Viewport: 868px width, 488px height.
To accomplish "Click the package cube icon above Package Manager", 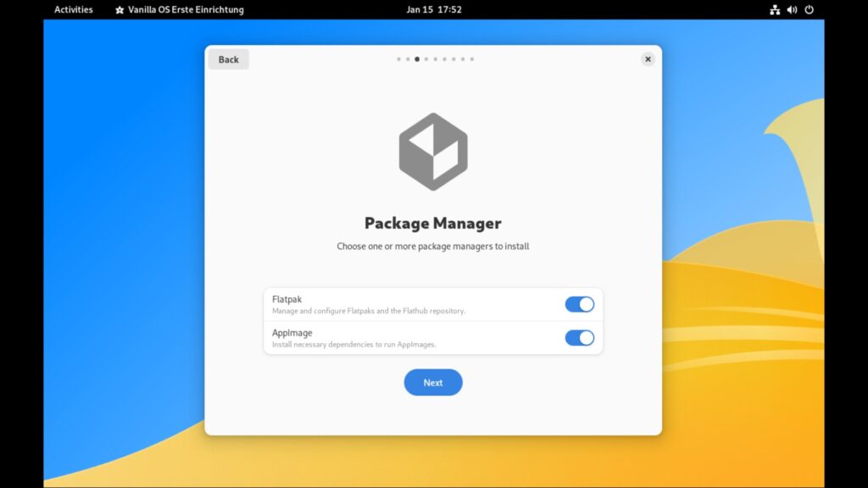I will [433, 152].
